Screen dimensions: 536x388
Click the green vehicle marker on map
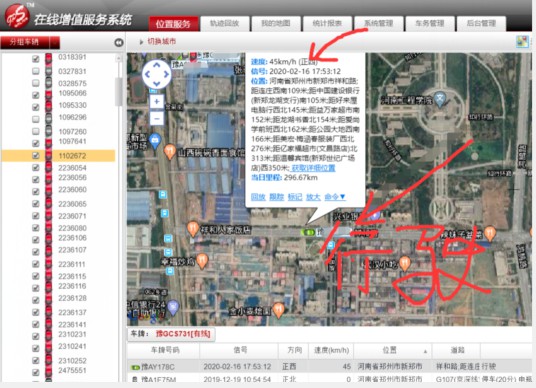pyautogui.click(x=308, y=232)
